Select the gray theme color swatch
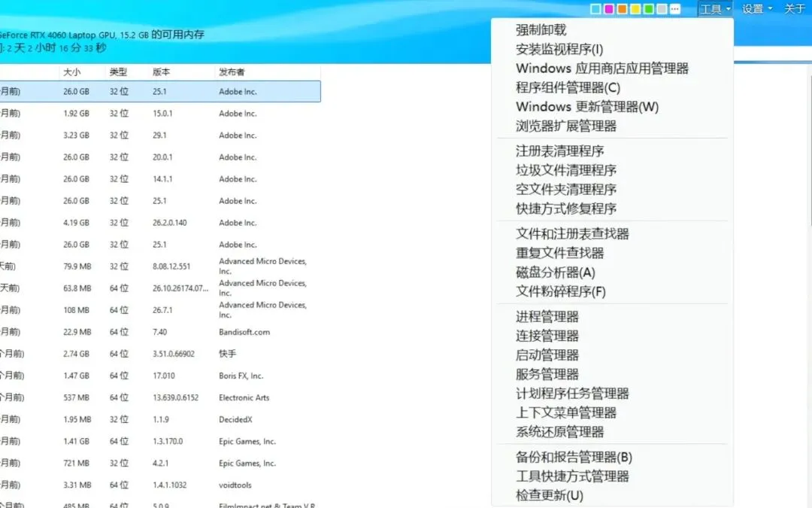 (662, 9)
